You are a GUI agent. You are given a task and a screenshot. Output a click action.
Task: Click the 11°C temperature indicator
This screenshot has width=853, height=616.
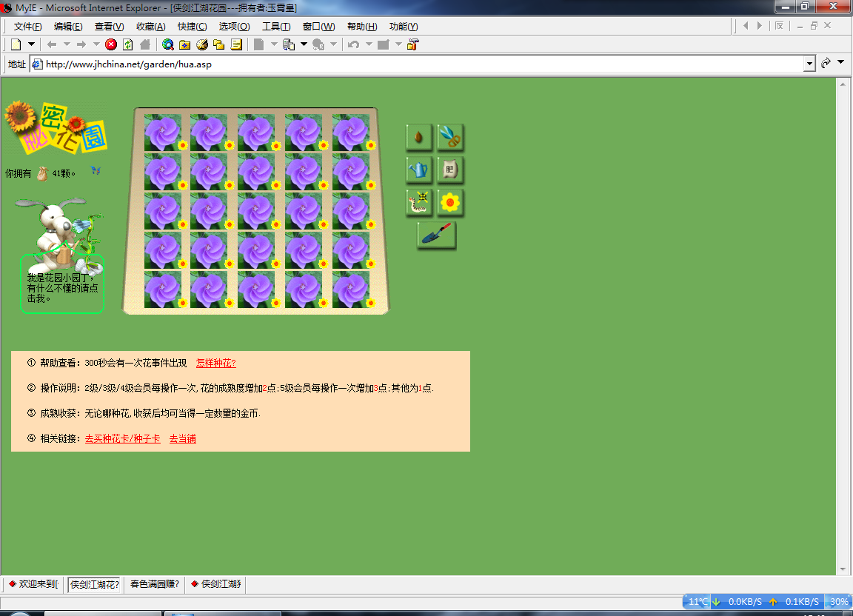click(698, 602)
